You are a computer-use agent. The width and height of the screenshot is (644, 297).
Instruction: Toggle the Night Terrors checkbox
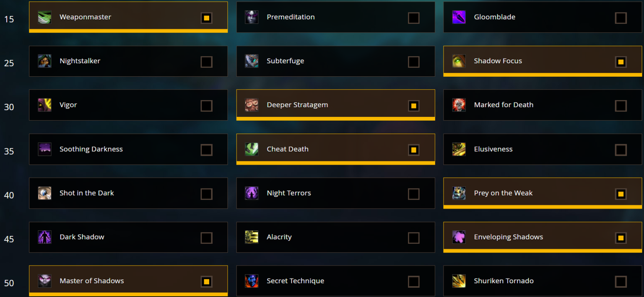pos(414,193)
